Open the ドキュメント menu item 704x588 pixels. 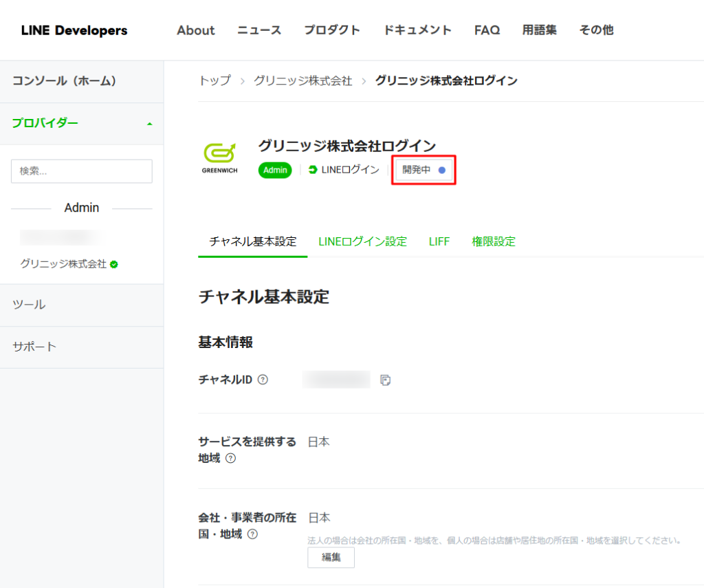[417, 30]
